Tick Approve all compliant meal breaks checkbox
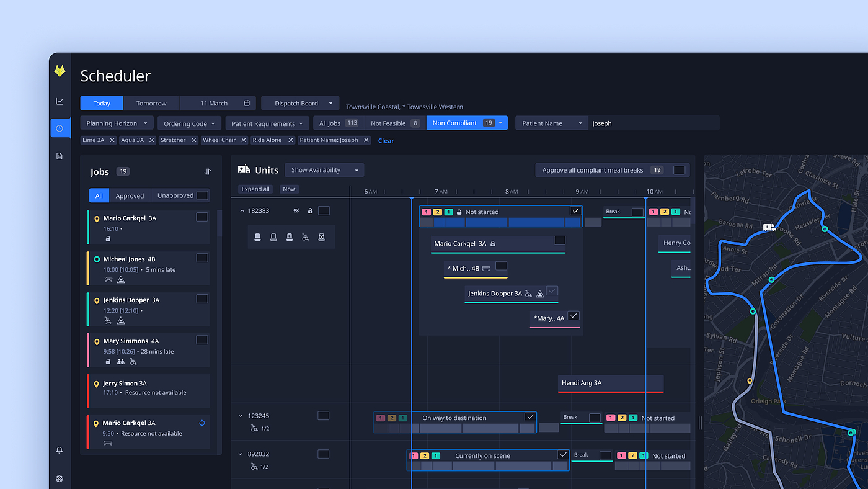The width and height of the screenshot is (868, 489). pyautogui.click(x=679, y=170)
